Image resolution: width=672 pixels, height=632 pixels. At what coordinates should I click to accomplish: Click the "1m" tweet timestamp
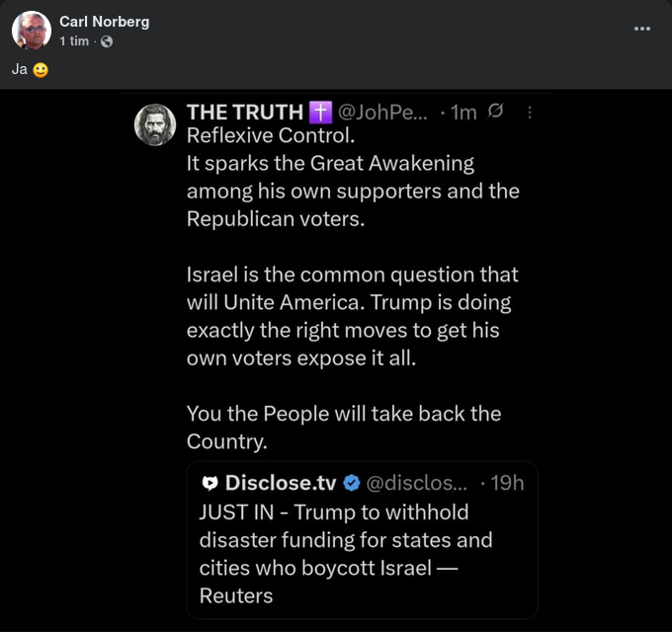(x=463, y=113)
